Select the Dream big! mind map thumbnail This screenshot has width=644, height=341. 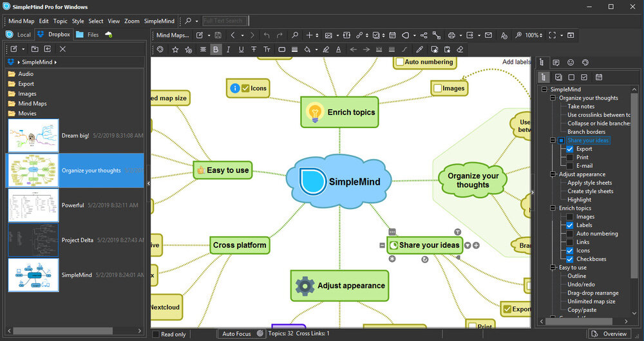pos(33,135)
